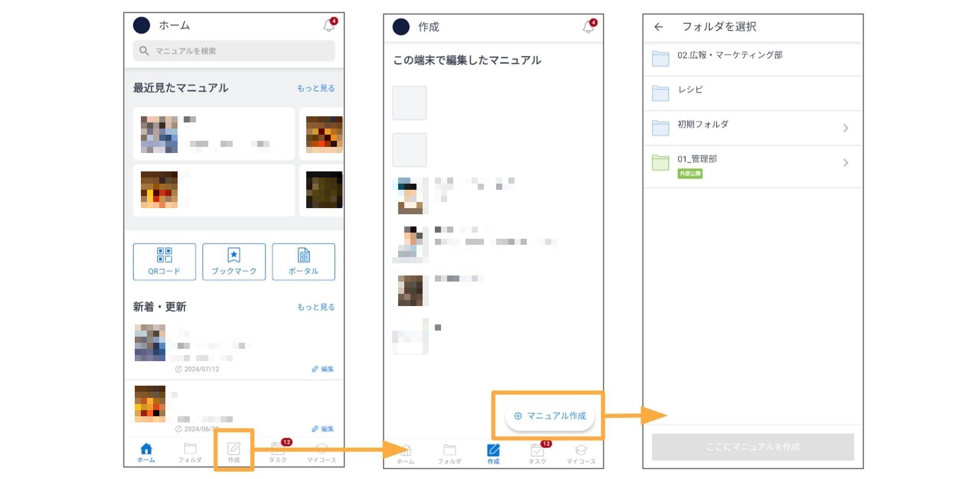Tap the notification bell on Home screen

[329, 25]
